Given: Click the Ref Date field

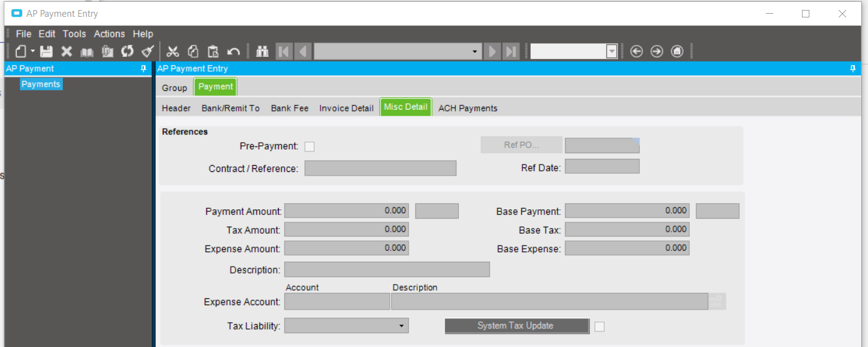Looking at the screenshot, I should tap(602, 166).
